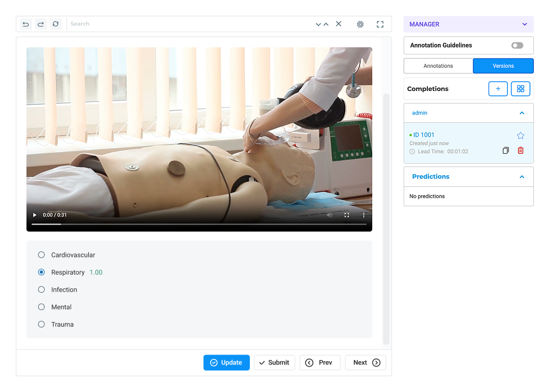Screen dimensions: 552x392
Task: Delete completion ID 1001
Action: coord(521,151)
